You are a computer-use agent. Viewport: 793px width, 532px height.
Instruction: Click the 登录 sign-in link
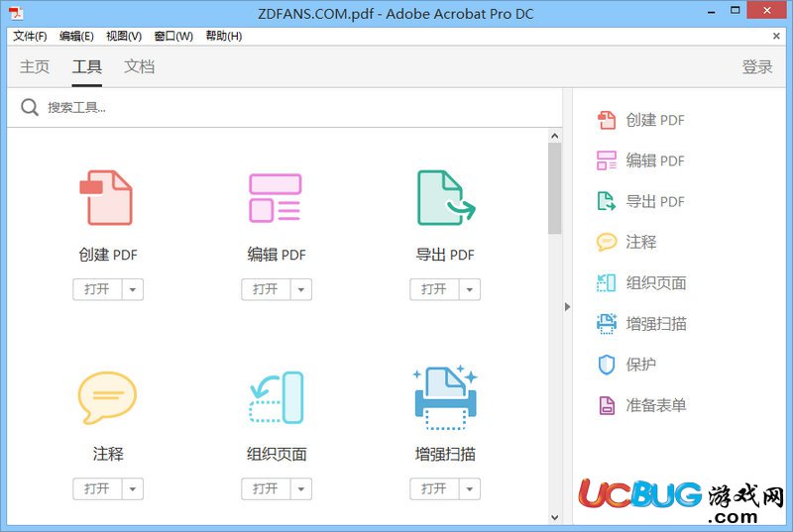pyautogui.click(x=757, y=66)
